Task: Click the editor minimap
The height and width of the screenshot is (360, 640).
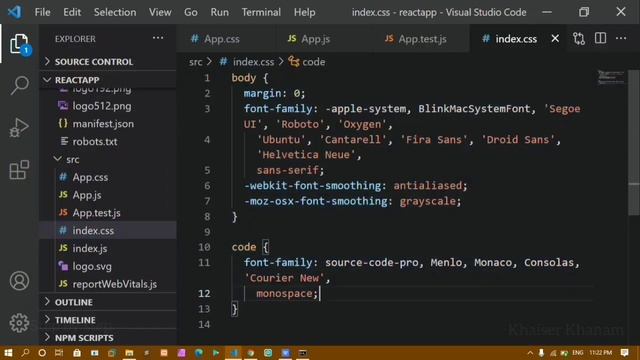Action: point(611,77)
